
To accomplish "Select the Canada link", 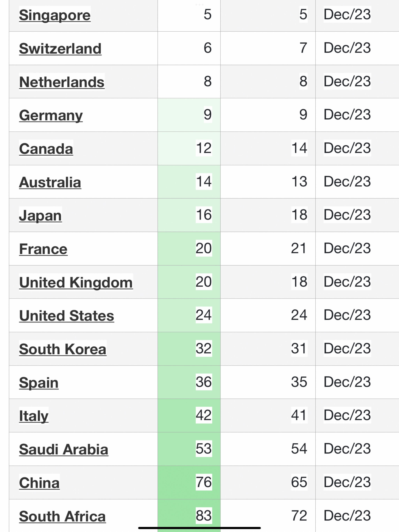I will tap(46, 149).
